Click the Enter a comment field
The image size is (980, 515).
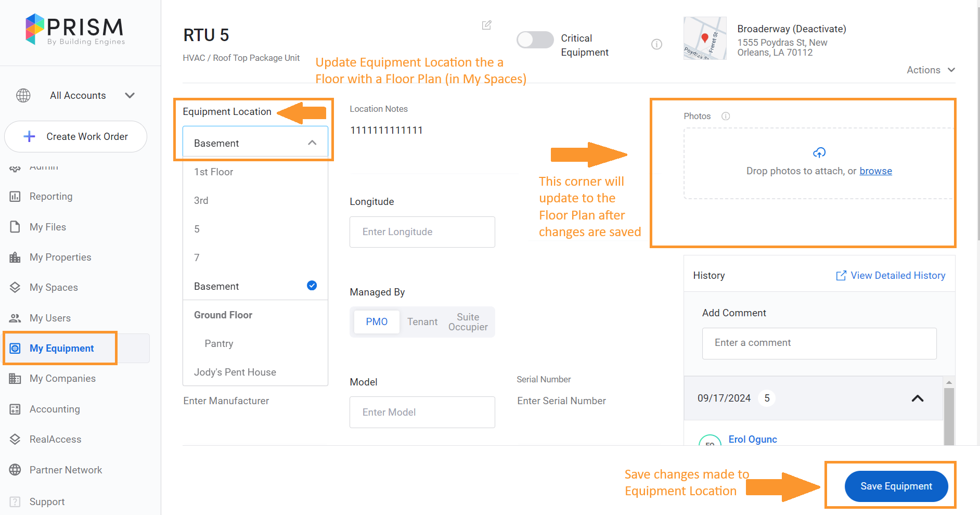819,343
